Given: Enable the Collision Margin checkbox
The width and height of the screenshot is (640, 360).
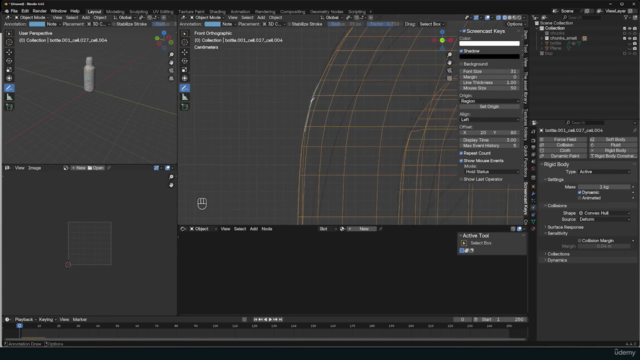Looking at the screenshot, I should (x=580, y=241).
